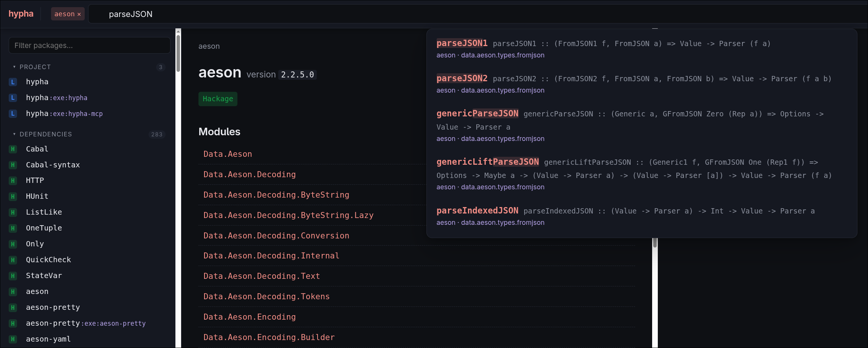Click the H badge next to Only
This screenshot has height=348, width=868.
coord(13,244)
